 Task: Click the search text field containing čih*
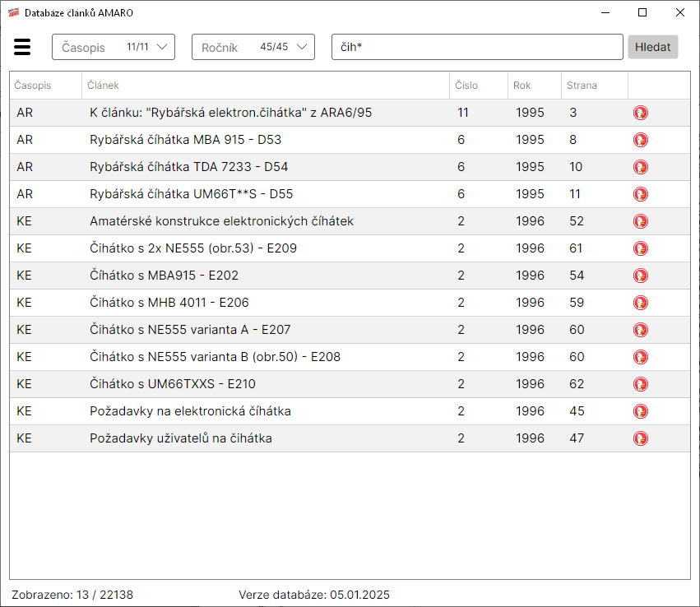pyautogui.click(x=477, y=47)
